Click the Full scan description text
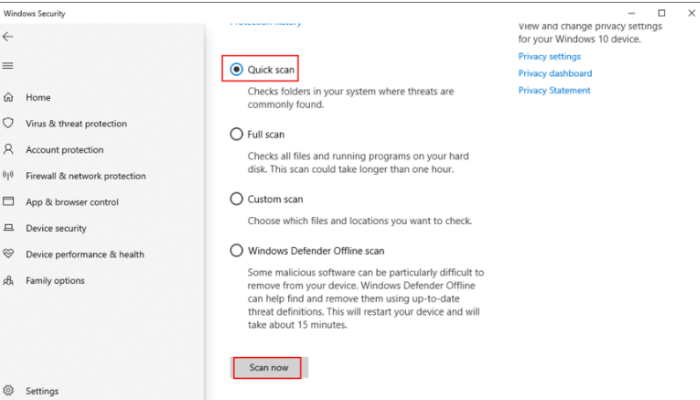Viewport: 700px width, 400px height. 358,162
